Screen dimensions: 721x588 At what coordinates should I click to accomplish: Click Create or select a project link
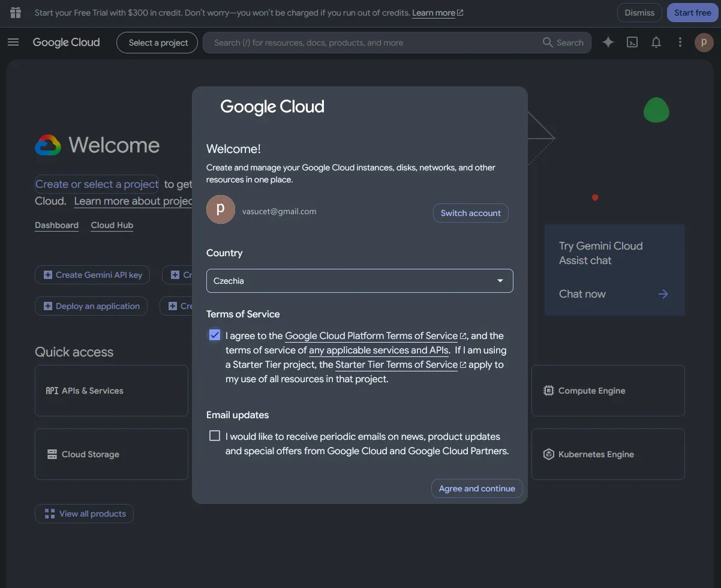[97, 184]
